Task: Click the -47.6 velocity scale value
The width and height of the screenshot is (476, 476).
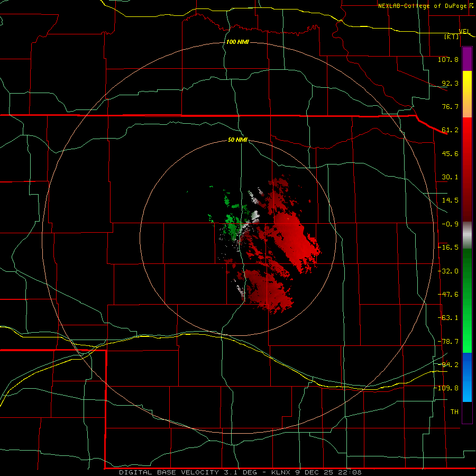Action: click(x=448, y=295)
